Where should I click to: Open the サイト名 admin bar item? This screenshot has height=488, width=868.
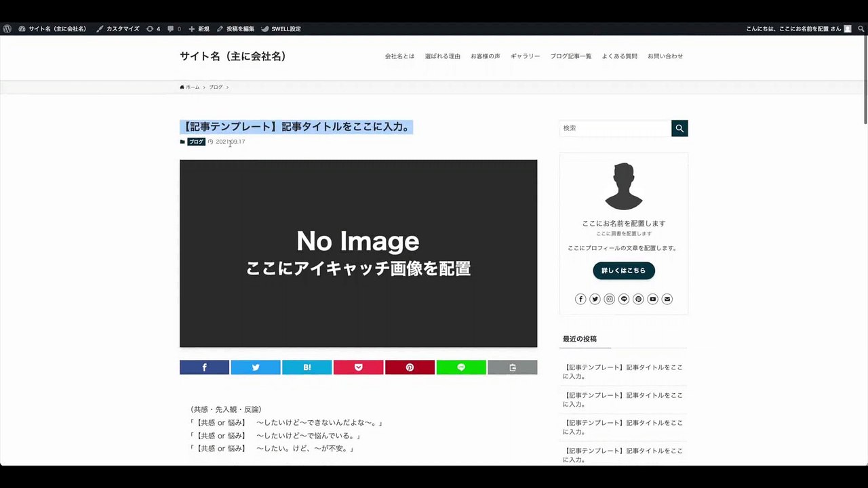(52, 29)
